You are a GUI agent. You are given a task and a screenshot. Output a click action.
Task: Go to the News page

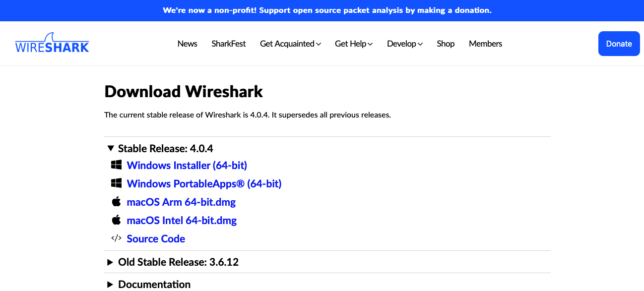188,44
